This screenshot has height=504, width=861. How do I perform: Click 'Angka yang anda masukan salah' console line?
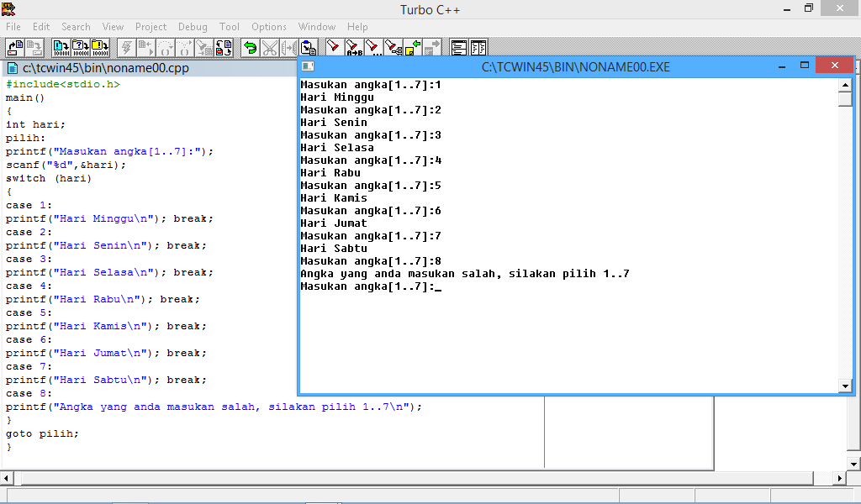coord(464,274)
